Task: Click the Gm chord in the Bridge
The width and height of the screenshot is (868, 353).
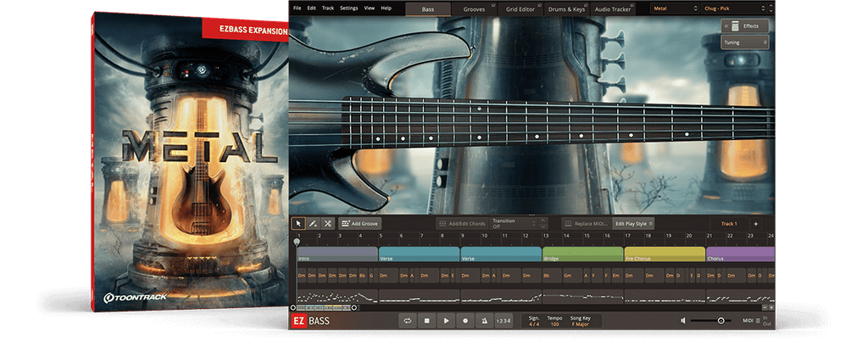Action: 572,276
